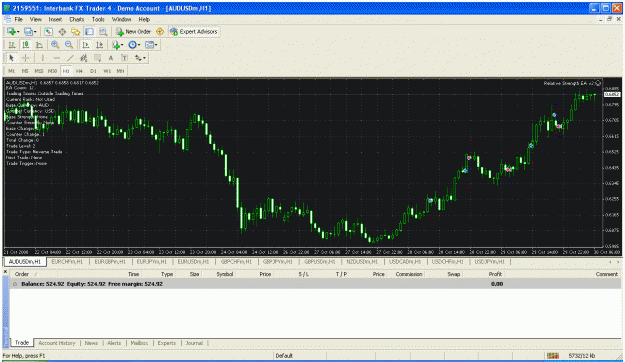
Task: Pick the vertical line drawing tool
Action: pos(43,58)
